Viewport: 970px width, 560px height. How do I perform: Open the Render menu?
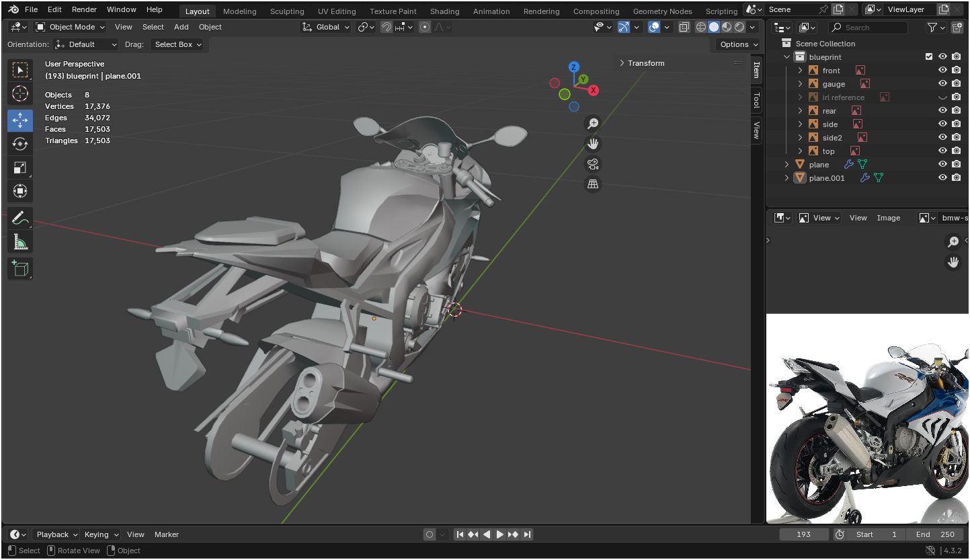84,9
